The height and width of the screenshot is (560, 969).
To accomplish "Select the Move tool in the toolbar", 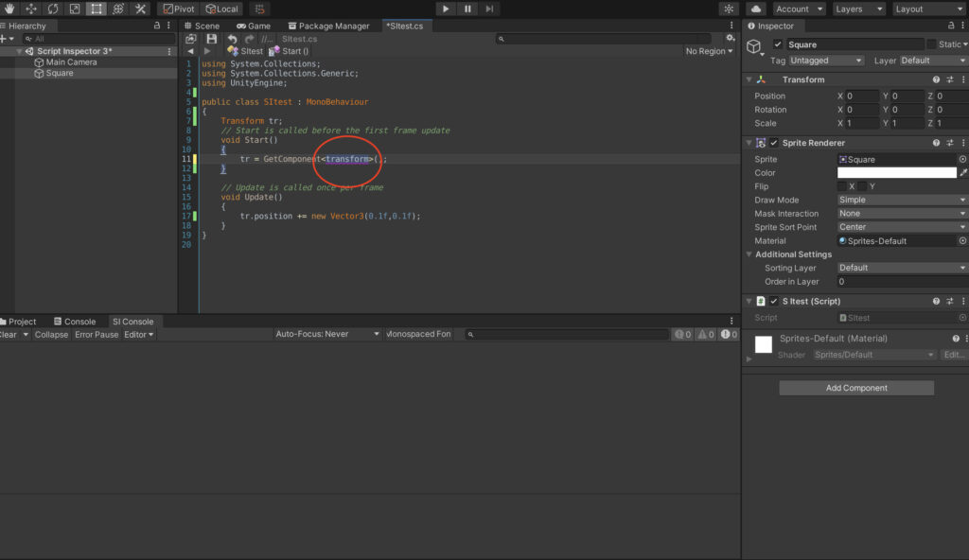I will pyautogui.click(x=29, y=9).
